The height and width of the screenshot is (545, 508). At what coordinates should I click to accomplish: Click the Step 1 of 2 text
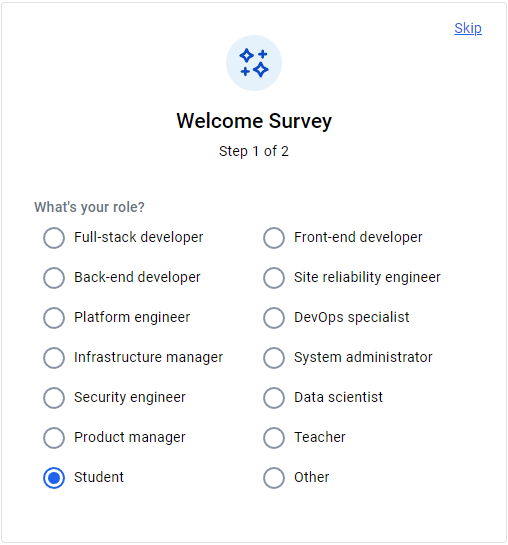(x=254, y=151)
